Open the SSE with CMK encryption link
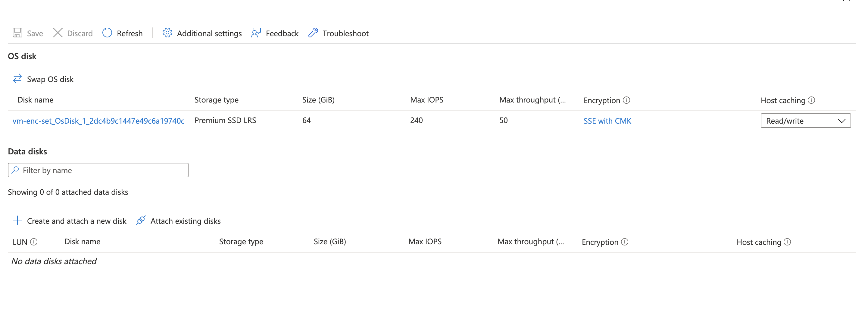The height and width of the screenshot is (316, 868). [x=607, y=121]
